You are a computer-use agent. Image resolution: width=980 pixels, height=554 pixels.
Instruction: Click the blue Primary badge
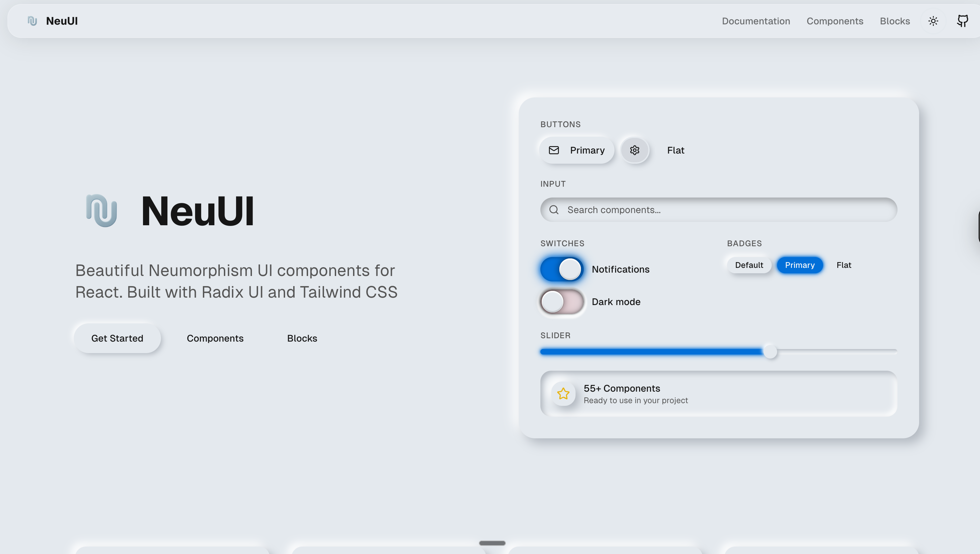pyautogui.click(x=800, y=265)
